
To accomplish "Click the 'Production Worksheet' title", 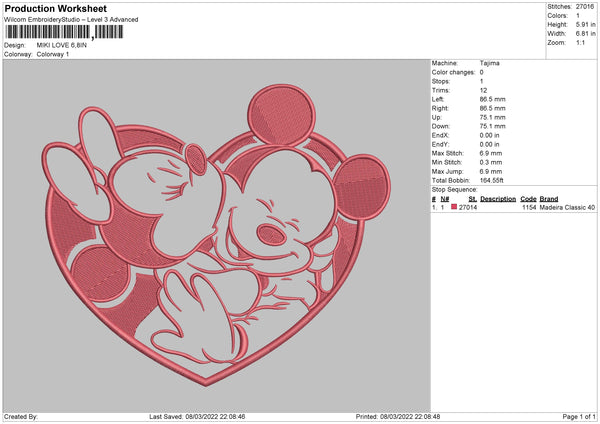I will coord(55,8).
